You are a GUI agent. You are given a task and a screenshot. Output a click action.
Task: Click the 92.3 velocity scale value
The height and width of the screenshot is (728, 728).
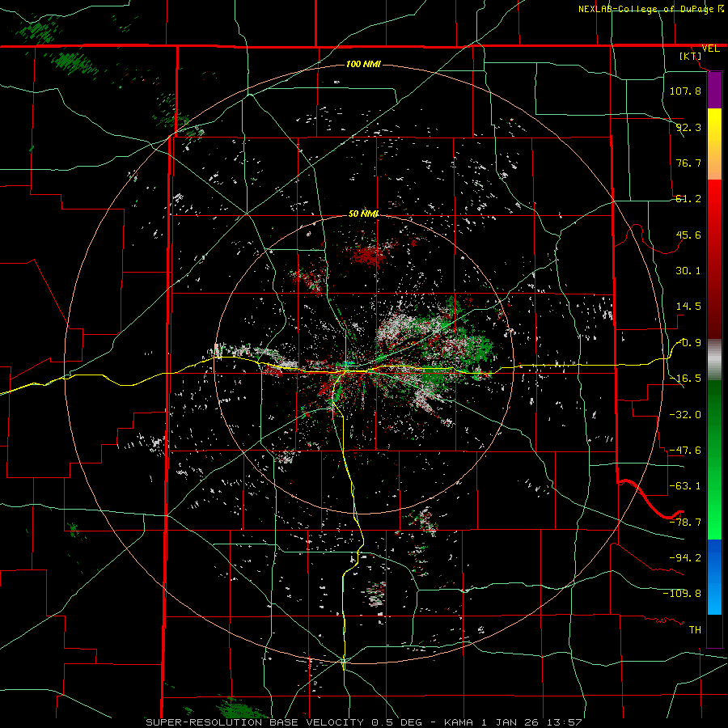(688, 127)
